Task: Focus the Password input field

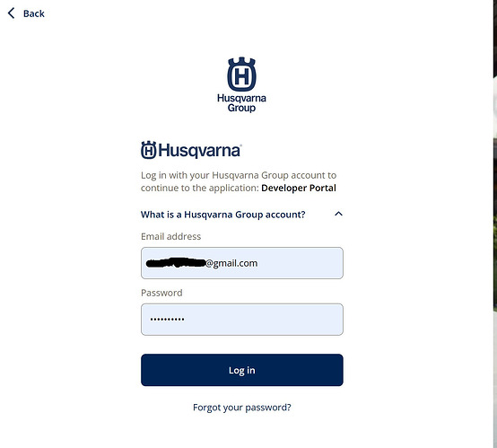Action: tap(242, 320)
